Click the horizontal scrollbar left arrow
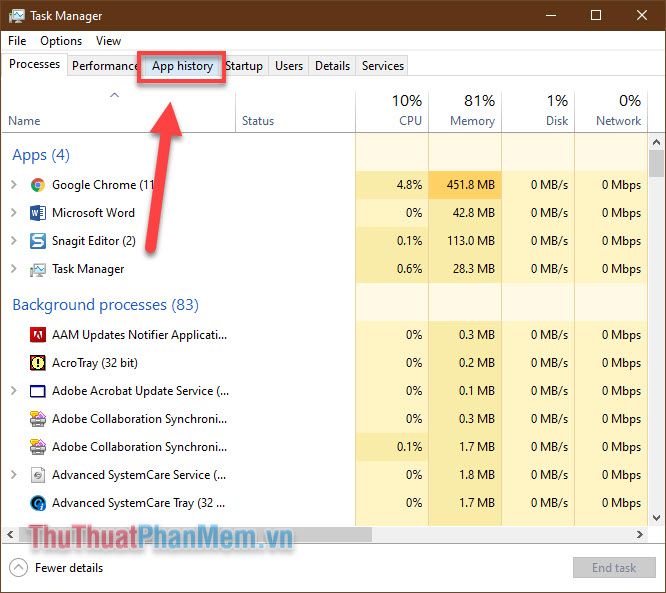Image resolution: width=666 pixels, height=593 pixels. point(10,534)
